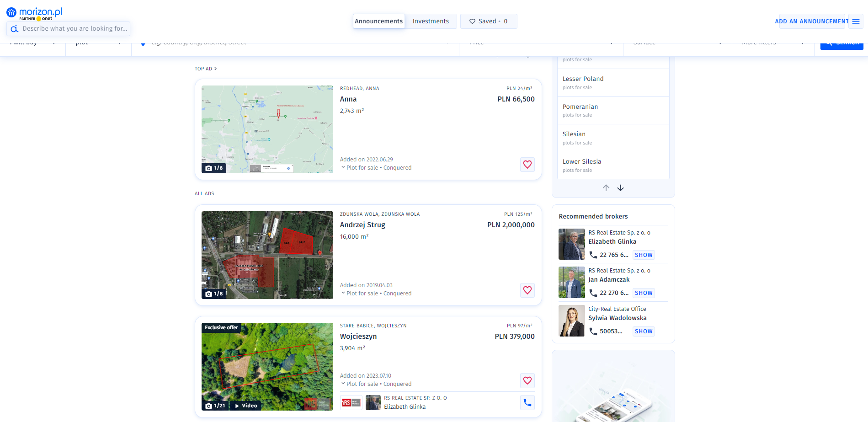
Task: Click the up arrow under region list
Action: 606,188
